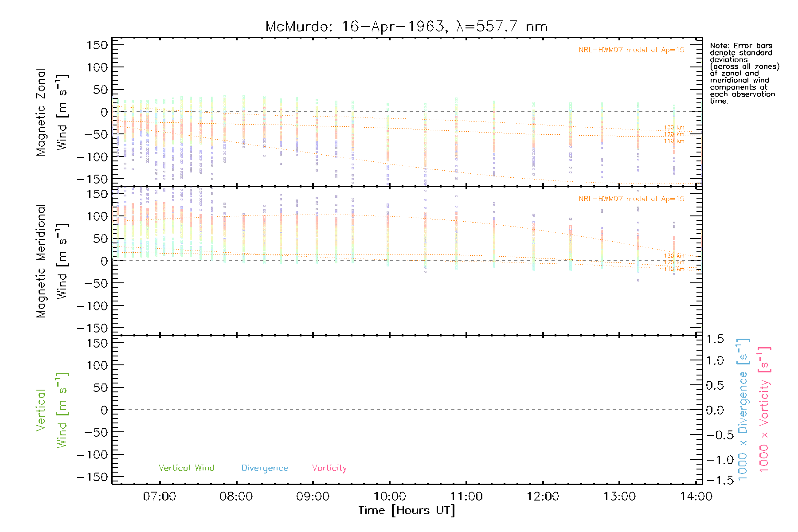Click the '110 km' label in meridional panel
The width and height of the screenshot is (798, 532).
[674, 269]
